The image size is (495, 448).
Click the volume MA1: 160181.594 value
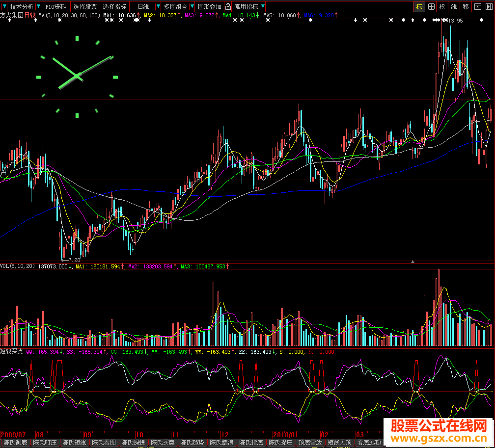[x=98, y=266]
